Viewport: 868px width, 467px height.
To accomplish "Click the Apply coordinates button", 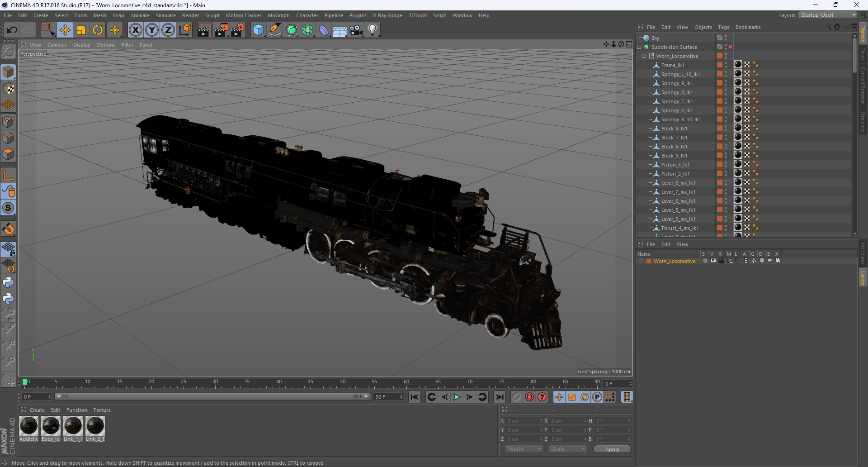I will click(612, 449).
